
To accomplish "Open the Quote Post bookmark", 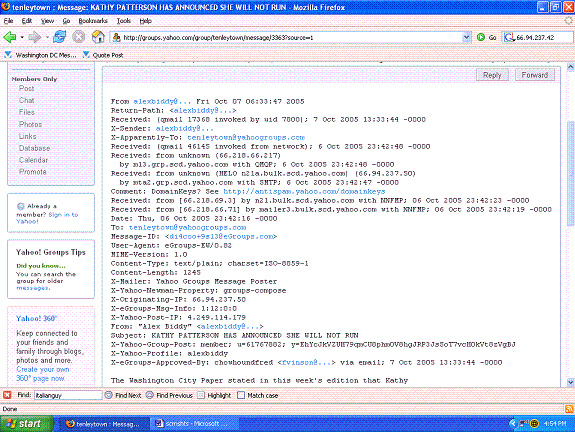I will point(103,55).
